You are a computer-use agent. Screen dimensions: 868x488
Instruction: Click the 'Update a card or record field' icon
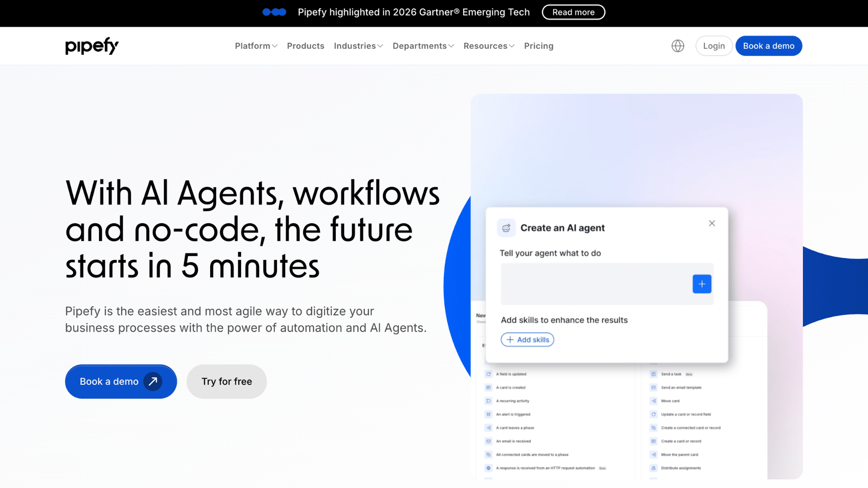653,414
